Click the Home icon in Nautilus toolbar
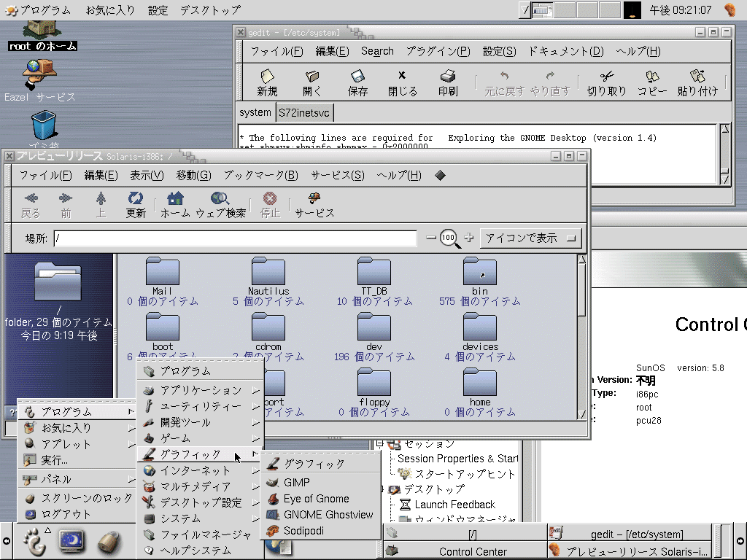The width and height of the screenshot is (747, 560). (175, 198)
